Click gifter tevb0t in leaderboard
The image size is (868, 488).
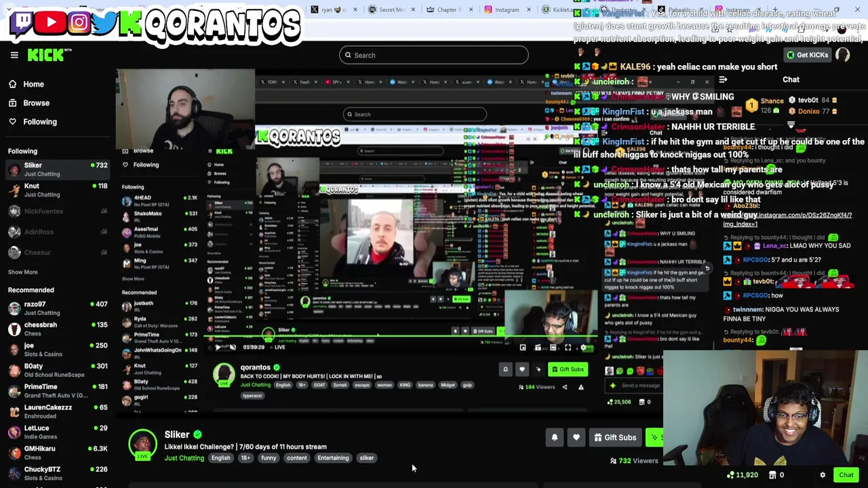pyautogui.click(x=812, y=100)
